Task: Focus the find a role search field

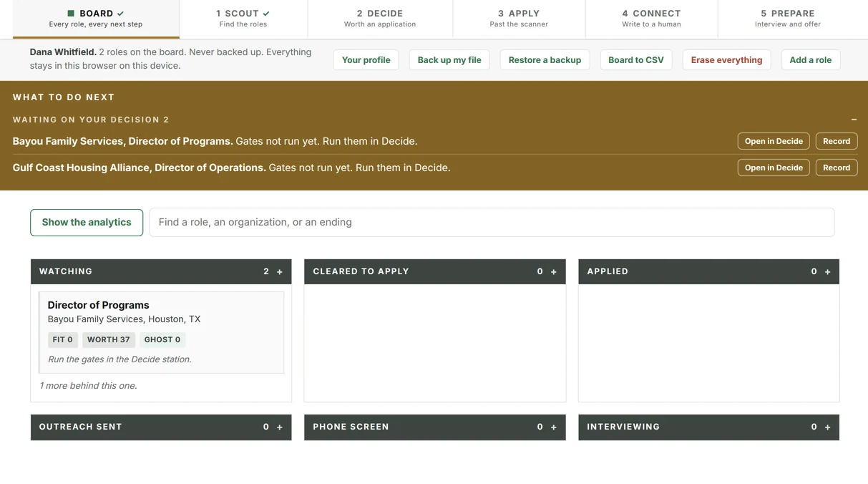Action: click(492, 223)
